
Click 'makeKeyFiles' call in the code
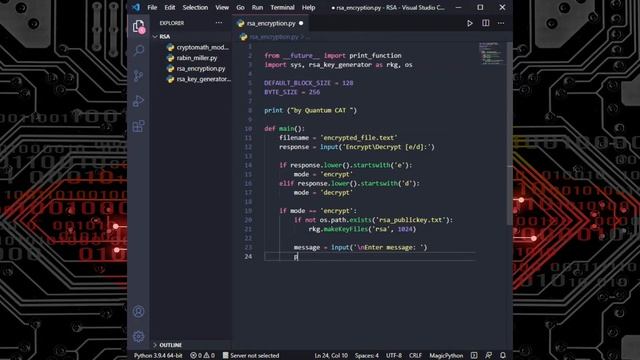(x=345, y=229)
